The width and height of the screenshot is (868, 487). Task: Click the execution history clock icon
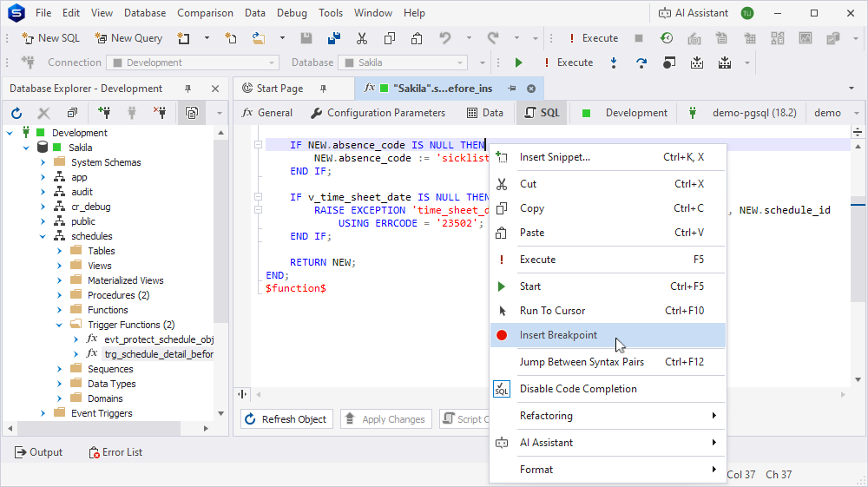667,38
